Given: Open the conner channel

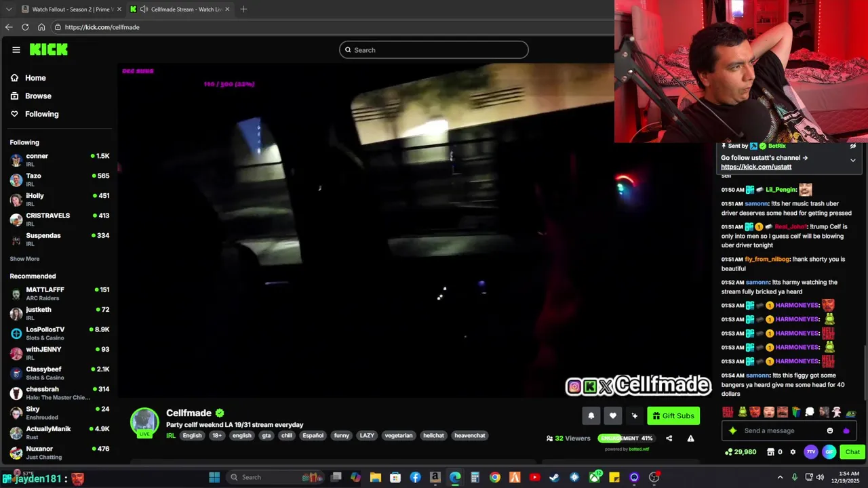Looking at the screenshot, I should tap(60, 160).
